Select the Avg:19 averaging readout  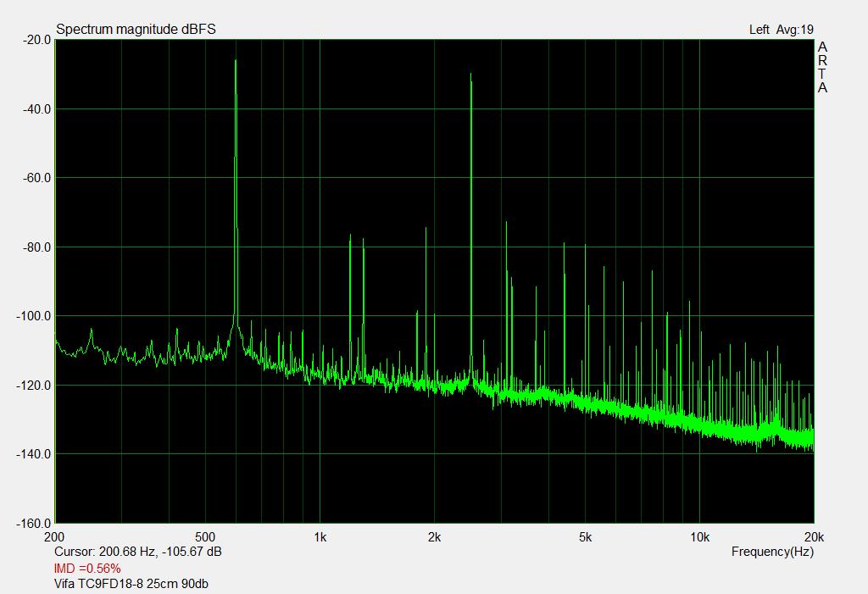(x=795, y=30)
